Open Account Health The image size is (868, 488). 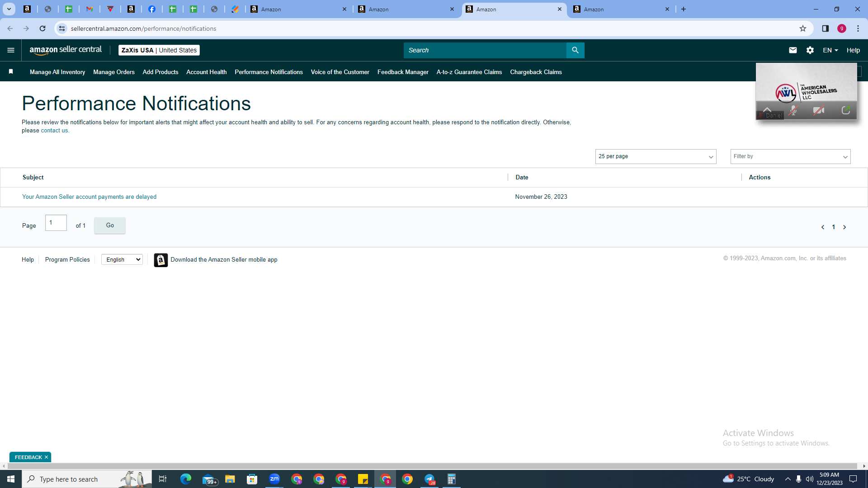coord(207,72)
